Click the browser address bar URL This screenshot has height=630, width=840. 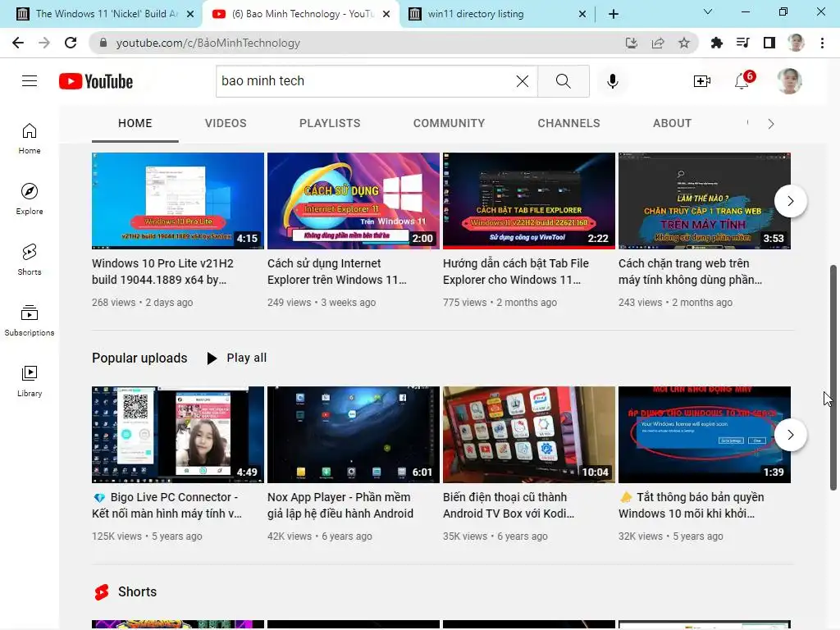pos(208,43)
